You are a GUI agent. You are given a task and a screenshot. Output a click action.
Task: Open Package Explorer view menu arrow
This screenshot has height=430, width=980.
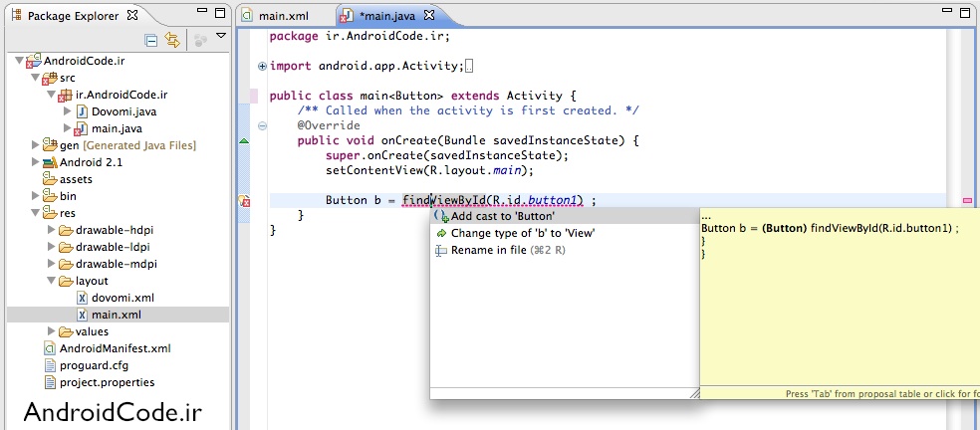pyautogui.click(x=221, y=36)
